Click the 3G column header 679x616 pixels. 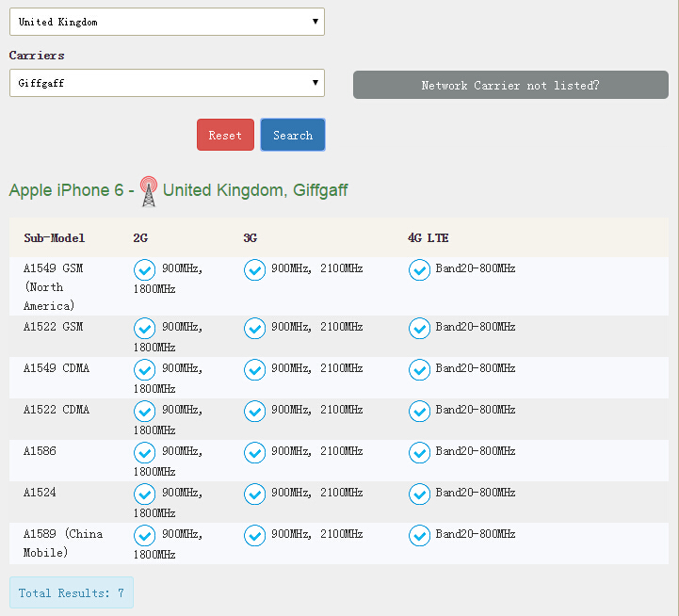point(251,237)
